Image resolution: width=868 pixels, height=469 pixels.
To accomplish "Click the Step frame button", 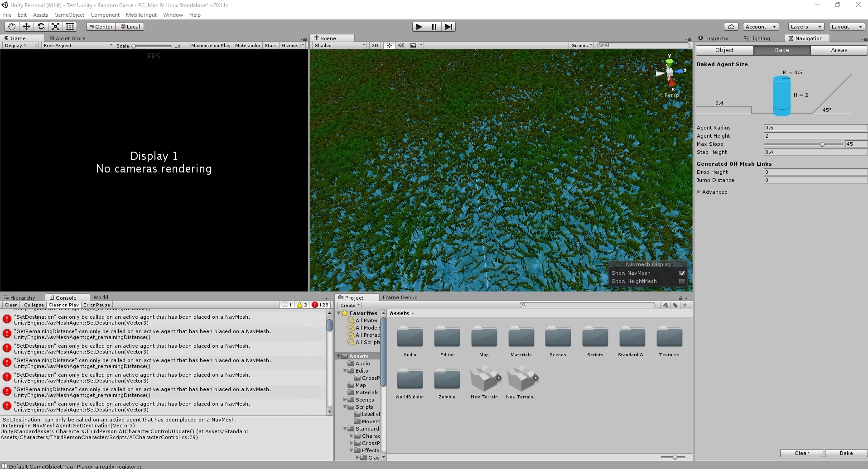I will click(x=448, y=27).
